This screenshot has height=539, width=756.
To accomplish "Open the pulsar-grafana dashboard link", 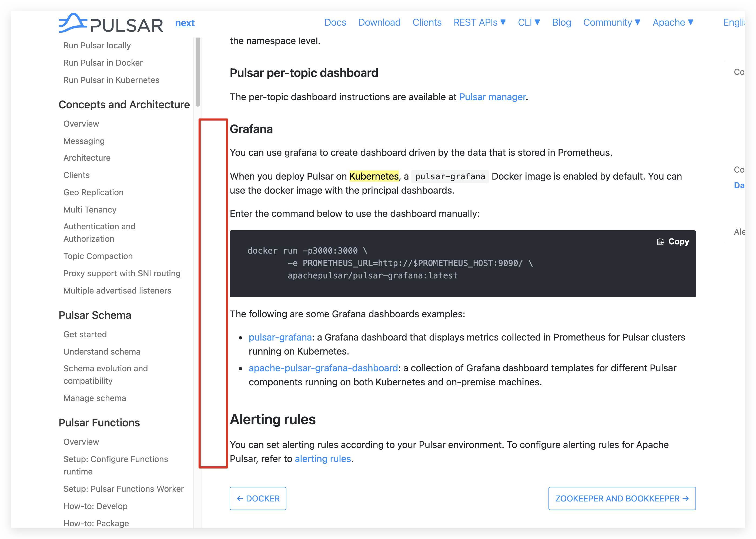I will tap(280, 337).
